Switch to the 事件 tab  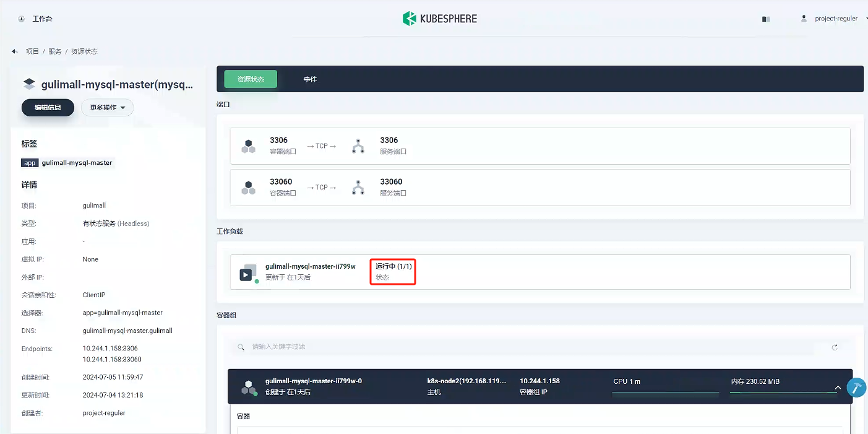click(310, 79)
